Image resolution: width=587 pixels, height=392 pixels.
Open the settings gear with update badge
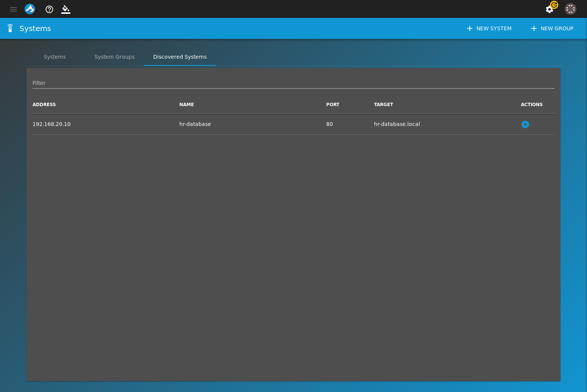click(x=551, y=8)
